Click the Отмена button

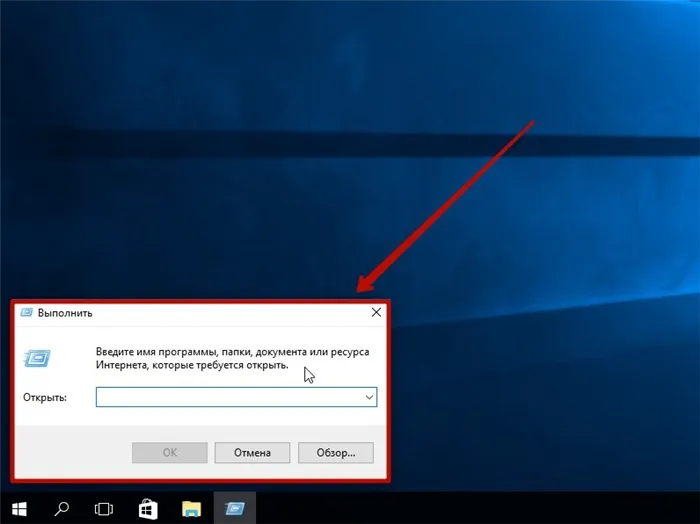[x=252, y=453]
